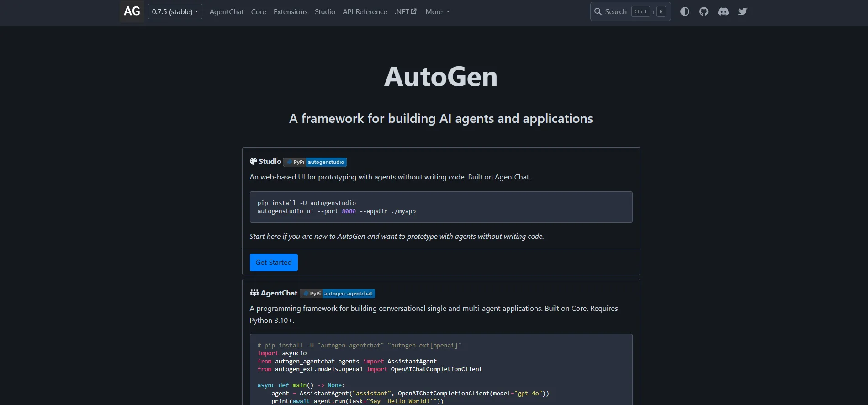Click the Studio palette icon
The image size is (868, 405).
coord(254,161)
